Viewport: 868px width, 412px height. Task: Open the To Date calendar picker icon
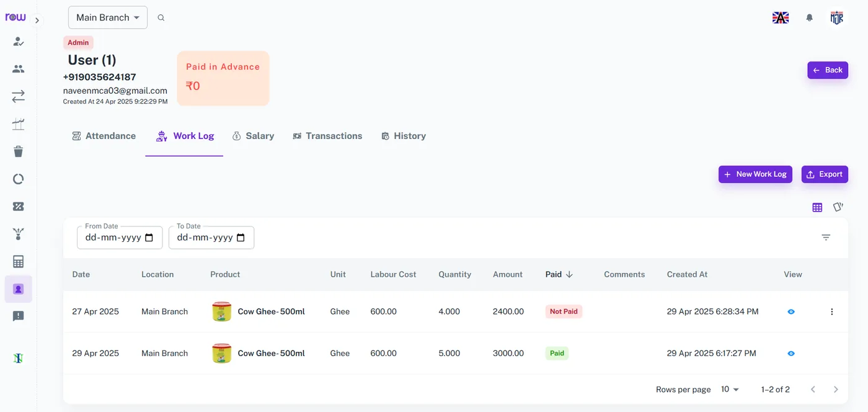click(241, 238)
